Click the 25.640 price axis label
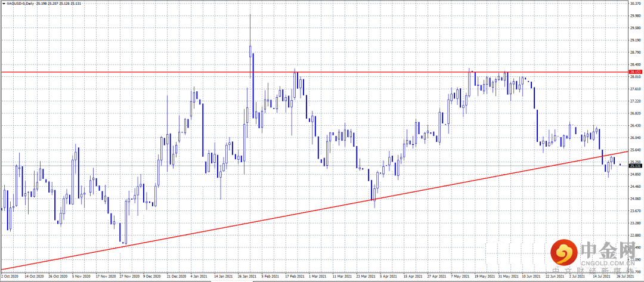644x282 pixels. pos(636,150)
